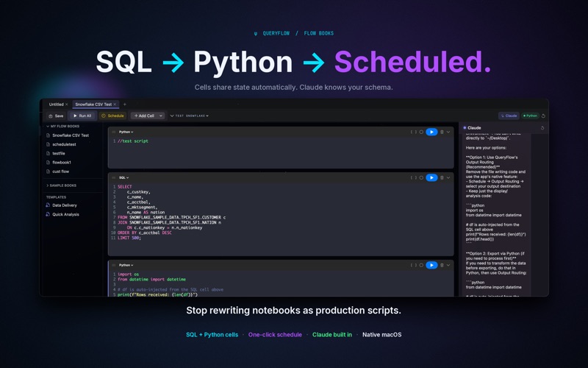Click file icon beside cust flow
The image size is (588, 368).
click(x=48, y=171)
